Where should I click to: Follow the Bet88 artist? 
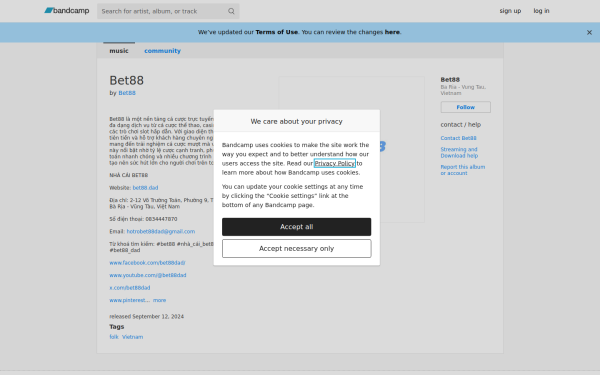click(465, 107)
